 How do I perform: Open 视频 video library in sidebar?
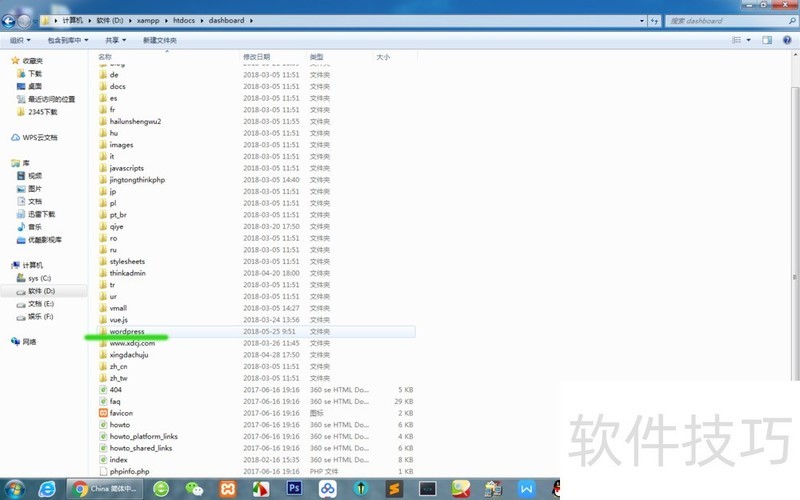point(29,176)
